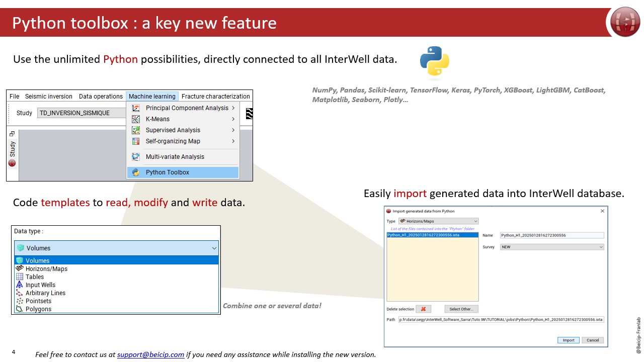Click the Multi-variate Analysis icon
The height and width of the screenshot is (362, 644).
[136, 157]
